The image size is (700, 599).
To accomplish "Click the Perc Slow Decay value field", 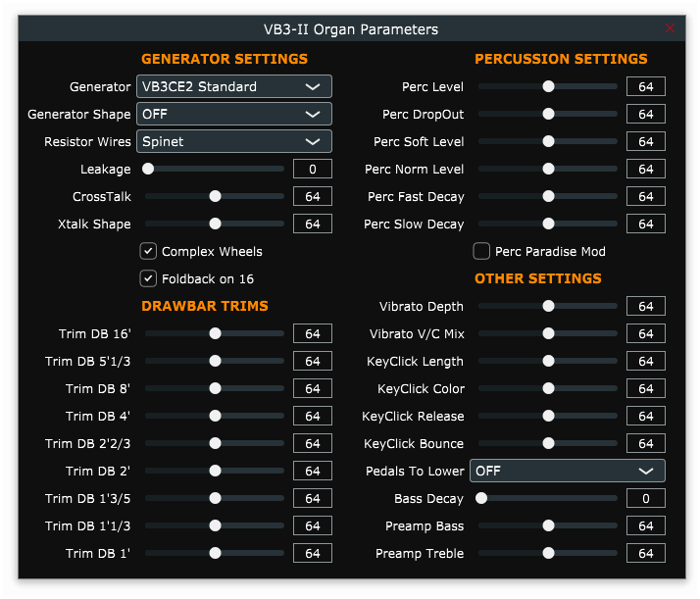I will [x=646, y=225].
